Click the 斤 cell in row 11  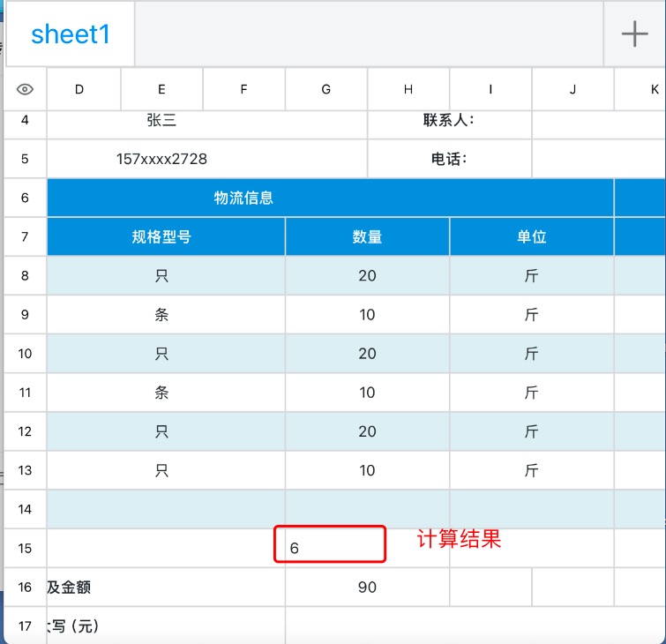[532, 392]
